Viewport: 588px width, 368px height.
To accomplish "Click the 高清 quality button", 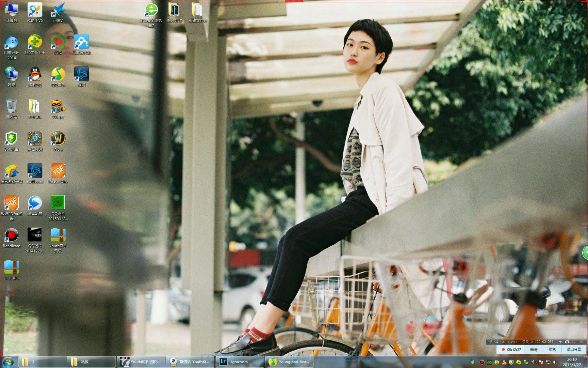I will (534, 350).
